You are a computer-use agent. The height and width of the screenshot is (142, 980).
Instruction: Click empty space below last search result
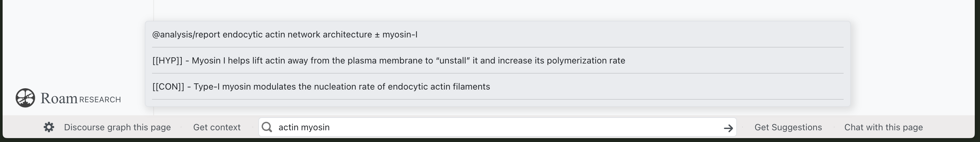coord(495,103)
